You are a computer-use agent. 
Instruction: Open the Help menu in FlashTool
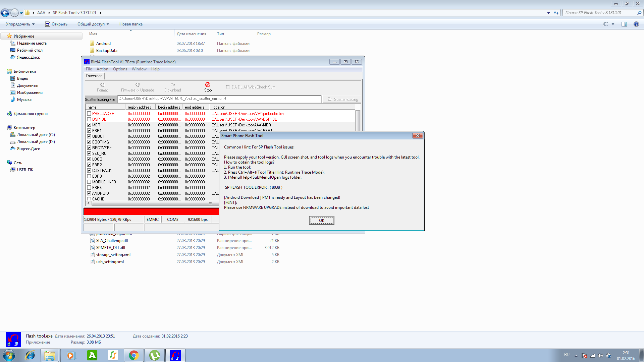(x=155, y=69)
